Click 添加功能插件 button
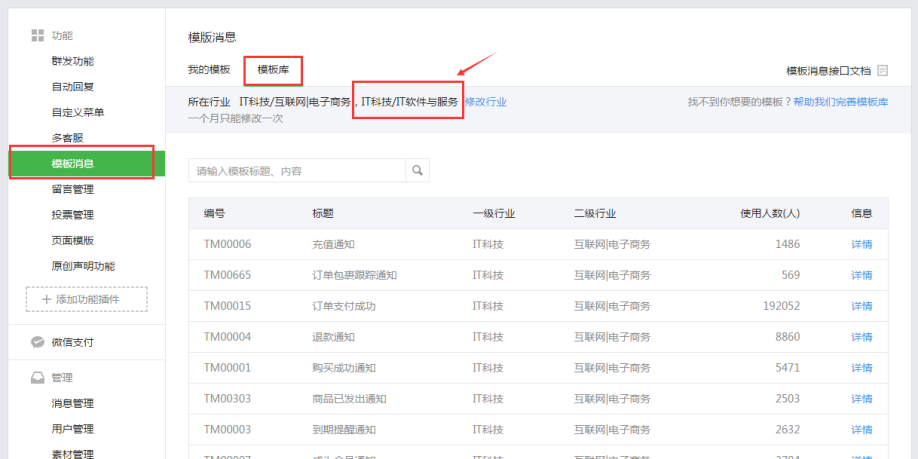The image size is (918, 459). point(86,299)
